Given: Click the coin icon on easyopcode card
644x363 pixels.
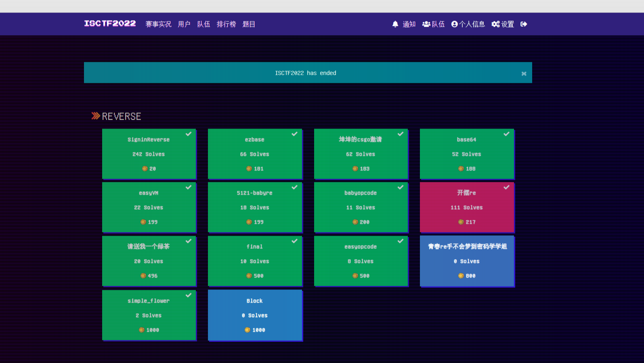Looking at the screenshot, I should coord(355,276).
